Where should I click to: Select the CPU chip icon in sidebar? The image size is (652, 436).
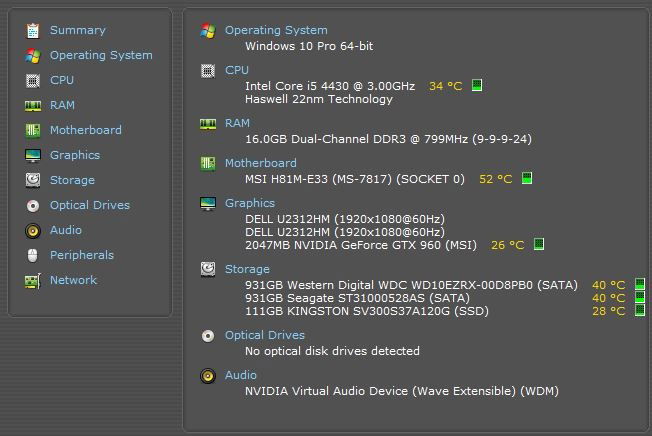(x=33, y=81)
